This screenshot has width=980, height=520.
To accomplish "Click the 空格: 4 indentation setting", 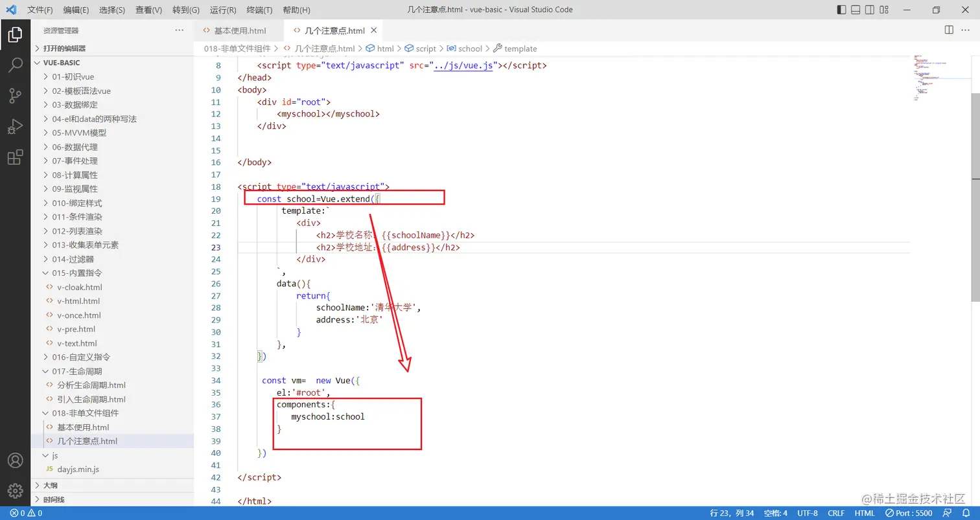I will [775, 514].
